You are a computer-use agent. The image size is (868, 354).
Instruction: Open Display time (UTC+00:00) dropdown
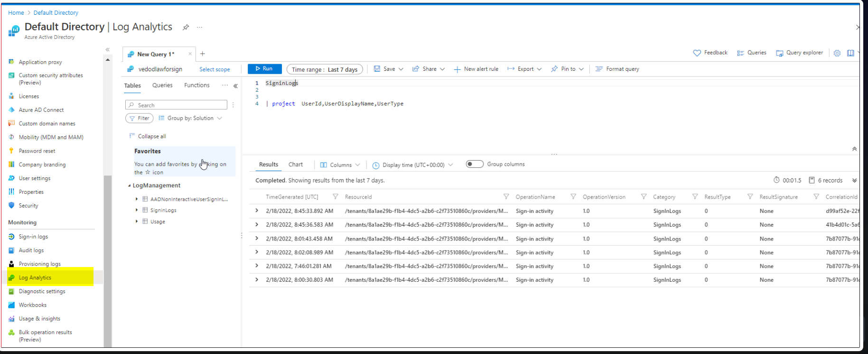click(412, 165)
